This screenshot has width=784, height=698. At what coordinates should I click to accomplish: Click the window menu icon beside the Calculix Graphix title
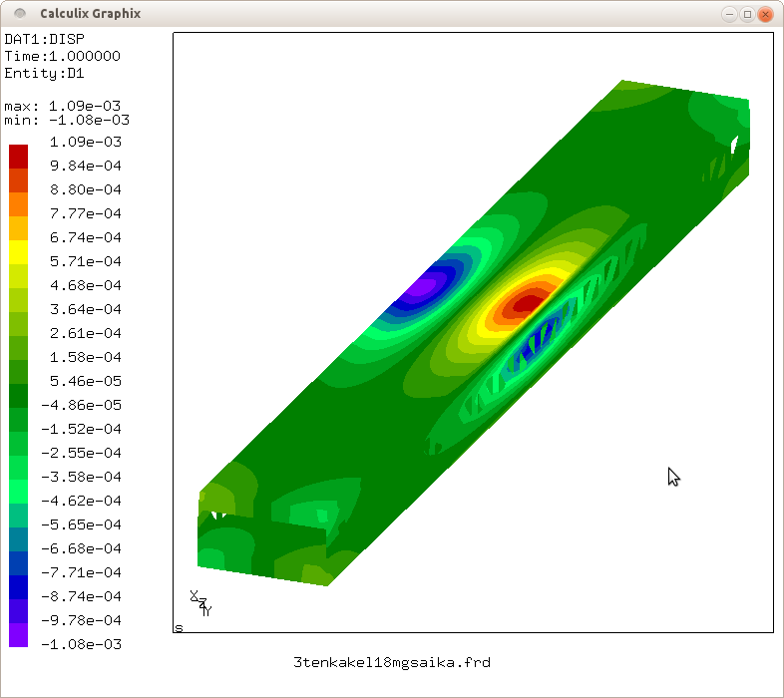coord(20,14)
